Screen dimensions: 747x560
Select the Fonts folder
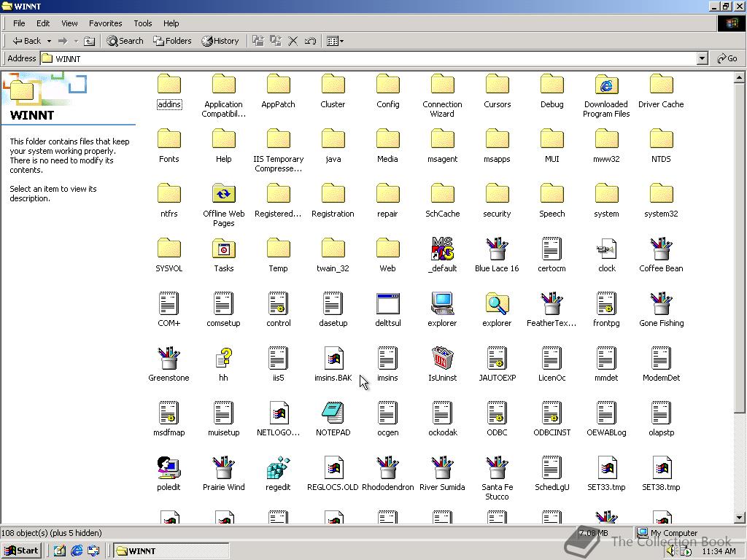tap(169, 139)
